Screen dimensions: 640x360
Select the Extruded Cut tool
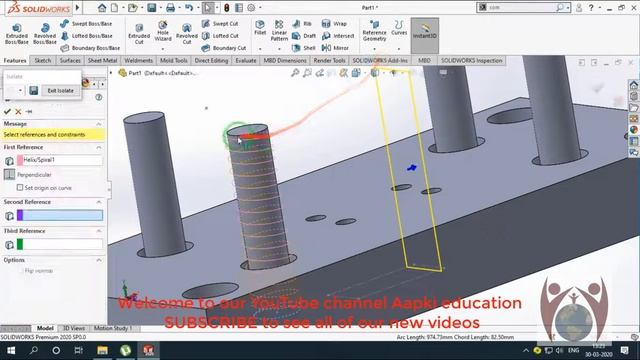click(x=139, y=33)
